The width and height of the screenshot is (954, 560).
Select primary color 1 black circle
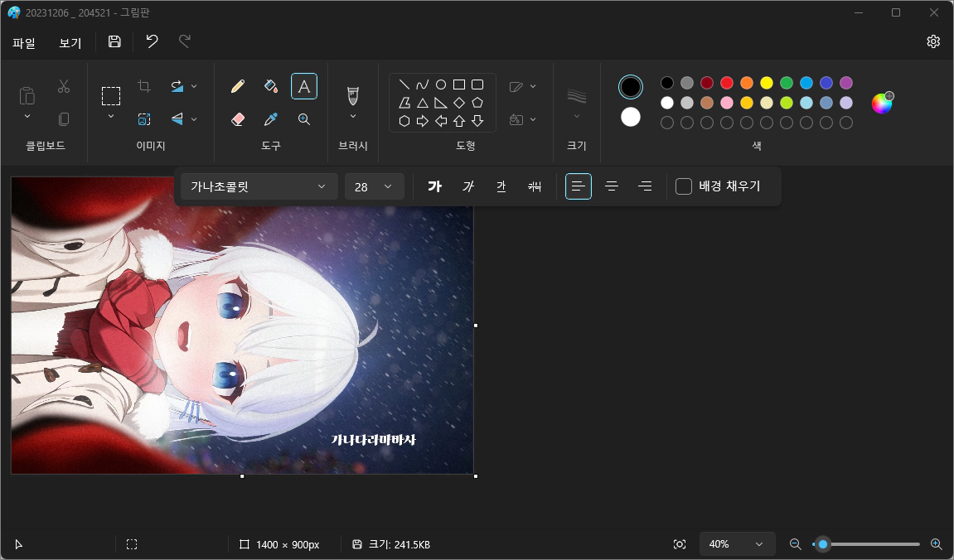(x=631, y=87)
